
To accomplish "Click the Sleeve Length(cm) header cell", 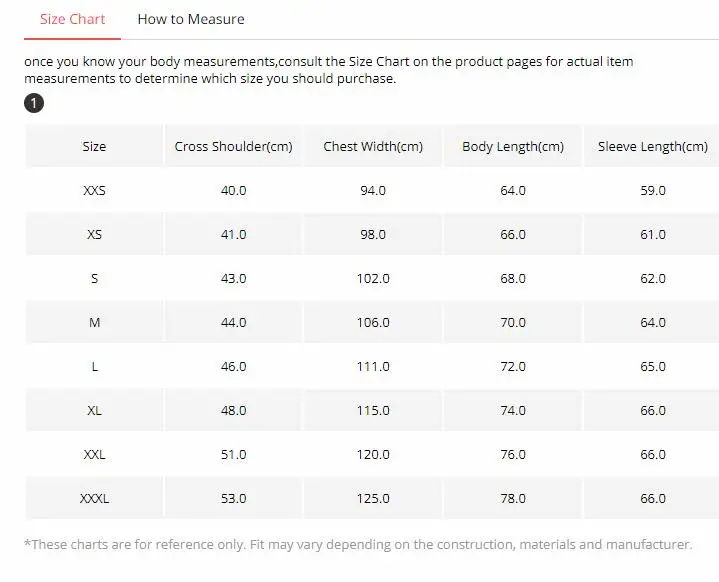I will click(652, 147).
